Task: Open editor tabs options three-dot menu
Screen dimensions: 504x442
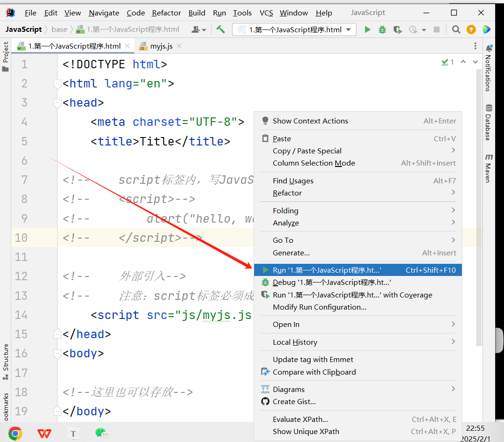Action: coord(475,46)
